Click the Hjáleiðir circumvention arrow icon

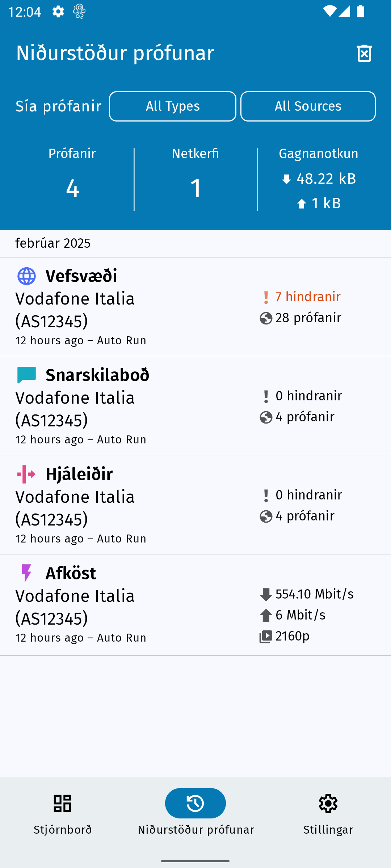(x=26, y=474)
